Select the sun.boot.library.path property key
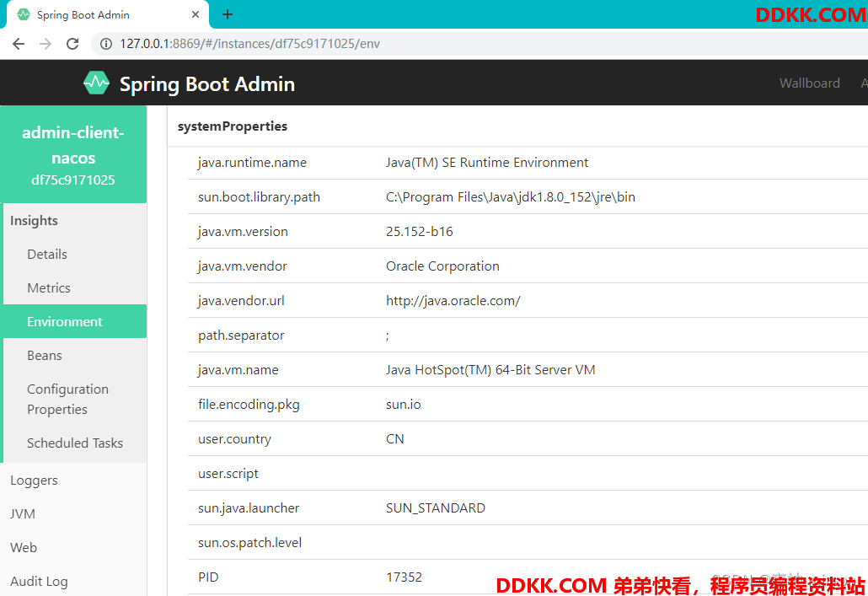 point(259,197)
